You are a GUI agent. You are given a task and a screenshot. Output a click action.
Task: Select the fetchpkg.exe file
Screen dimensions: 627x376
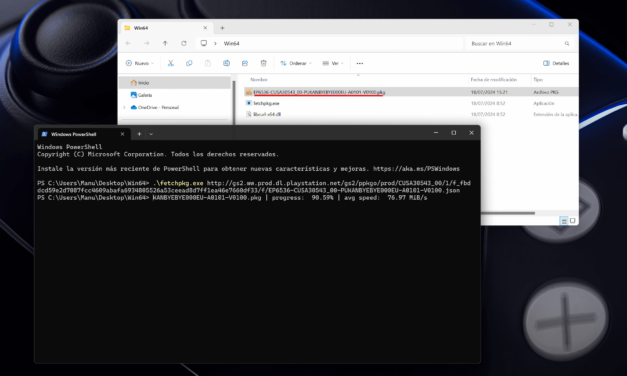coord(263,103)
